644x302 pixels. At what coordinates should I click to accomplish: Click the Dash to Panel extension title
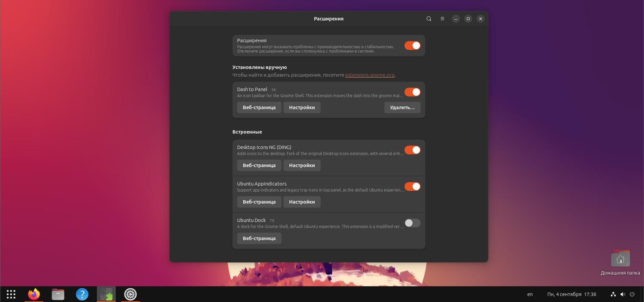point(252,89)
